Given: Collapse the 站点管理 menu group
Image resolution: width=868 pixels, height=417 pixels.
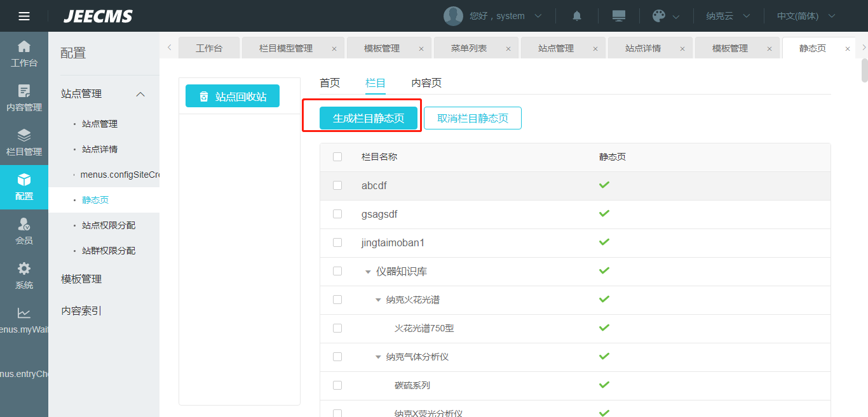Looking at the screenshot, I should coord(141,94).
